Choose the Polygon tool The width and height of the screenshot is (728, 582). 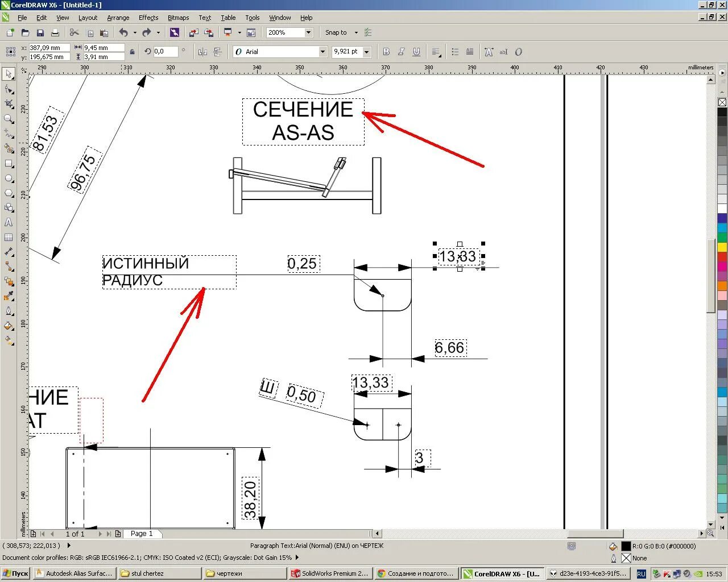(9, 193)
